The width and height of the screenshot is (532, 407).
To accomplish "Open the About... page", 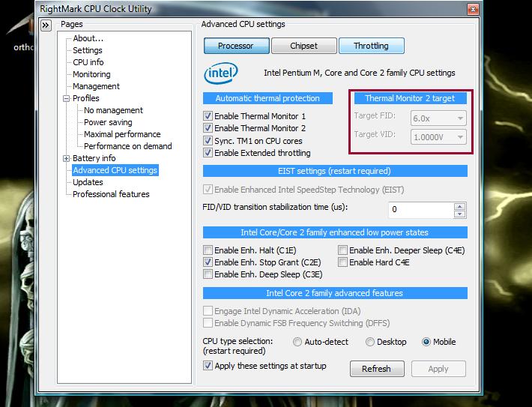I will coord(88,38).
